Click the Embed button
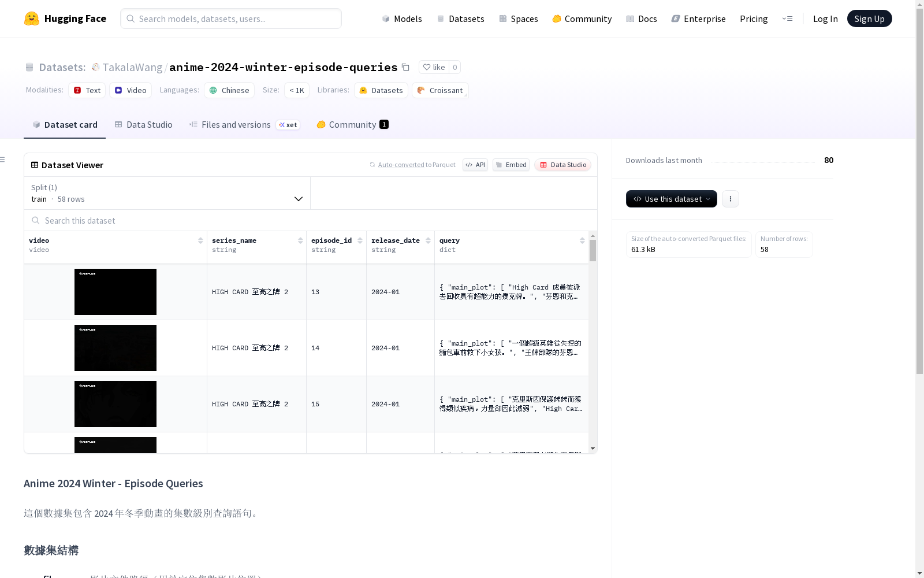 pos(511,165)
